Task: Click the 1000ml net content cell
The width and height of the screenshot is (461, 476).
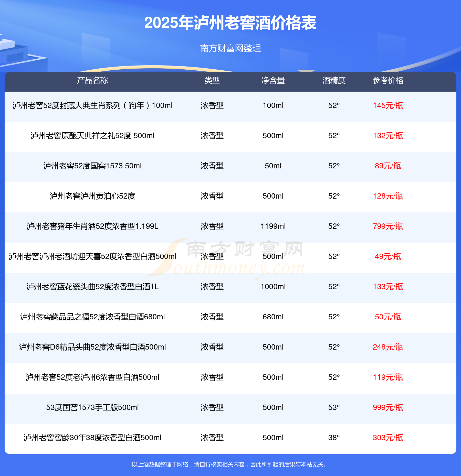Action: pyautogui.click(x=273, y=287)
